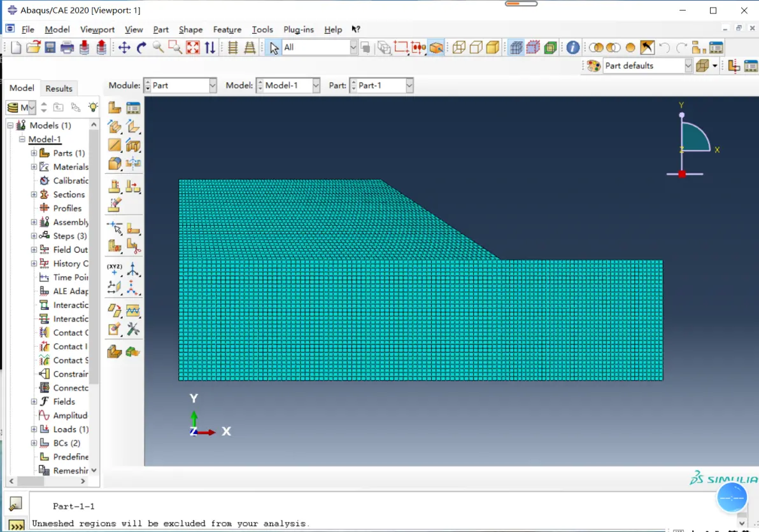
Task: Click the Query information icon
Action: tap(572, 47)
